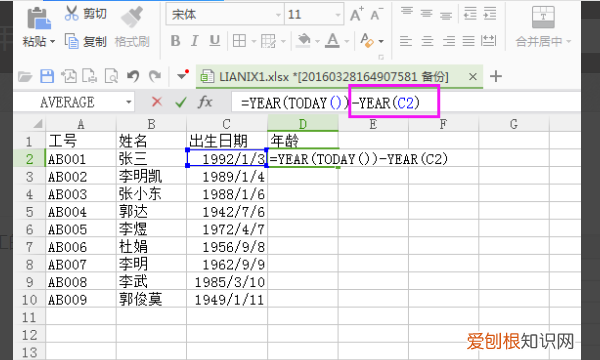The width and height of the screenshot is (600, 360).
Task: Expand the fill color dropdown arrow
Action: [x=317, y=41]
